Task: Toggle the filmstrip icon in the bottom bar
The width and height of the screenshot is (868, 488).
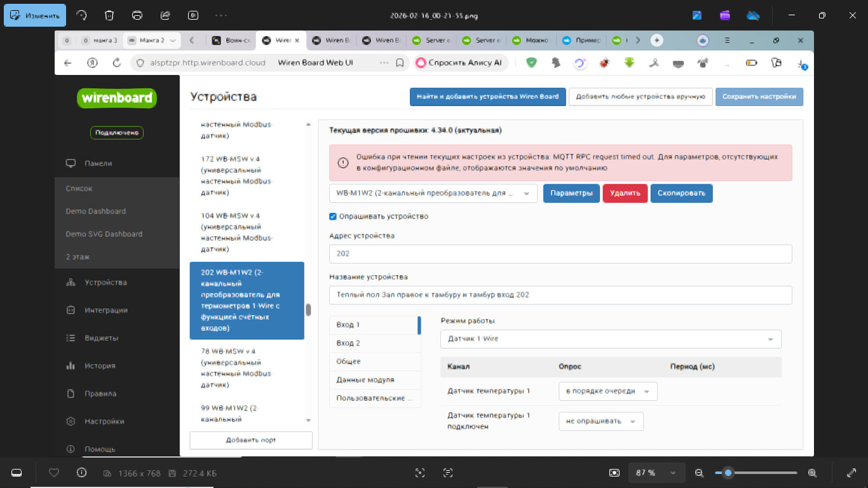Action: (17, 473)
